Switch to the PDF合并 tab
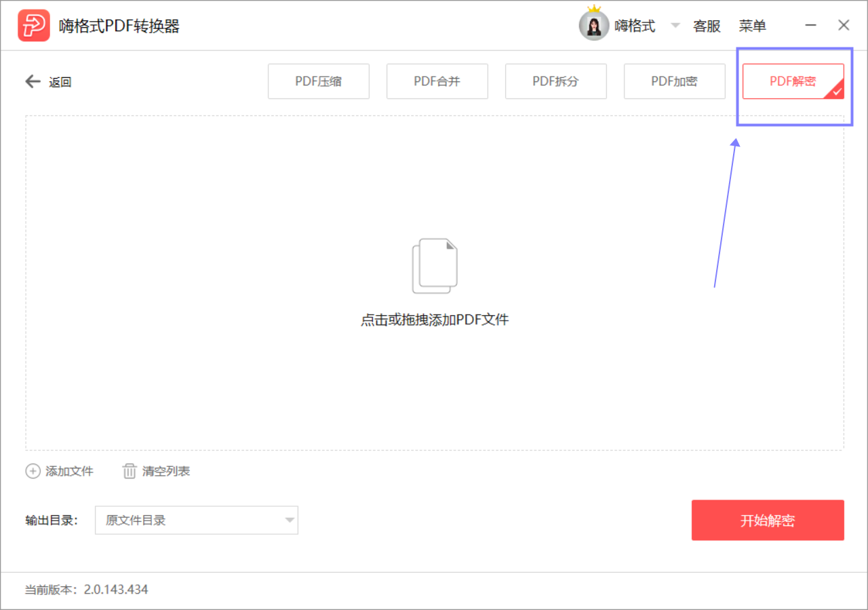This screenshot has width=868, height=610. tap(437, 81)
